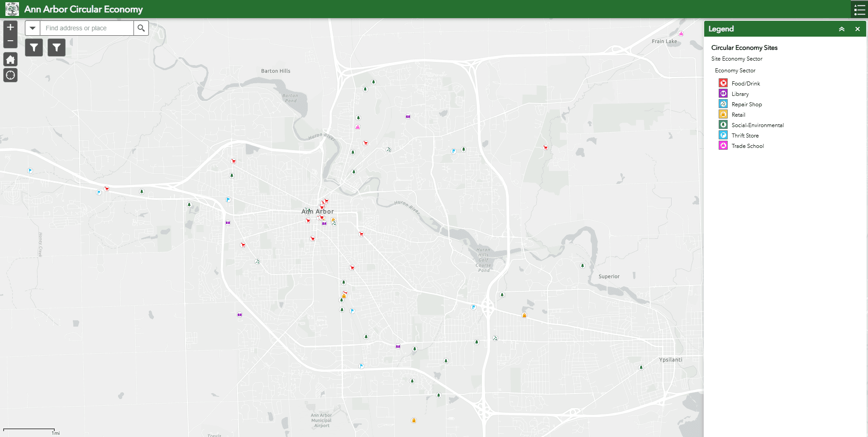Click the Ann Arbor Circular Economy logo

point(11,9)
